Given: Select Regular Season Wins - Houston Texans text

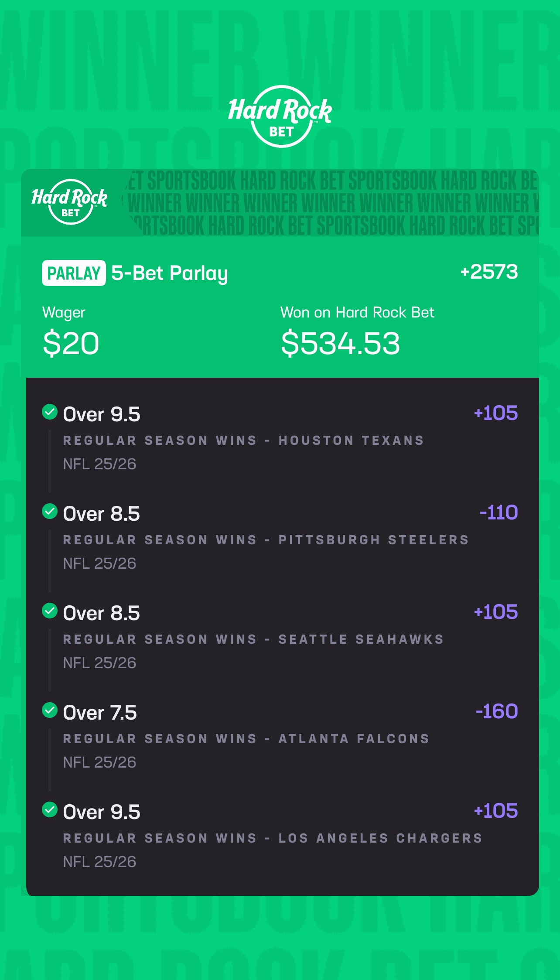Looking at the screenshot, I should pos(243,440).
